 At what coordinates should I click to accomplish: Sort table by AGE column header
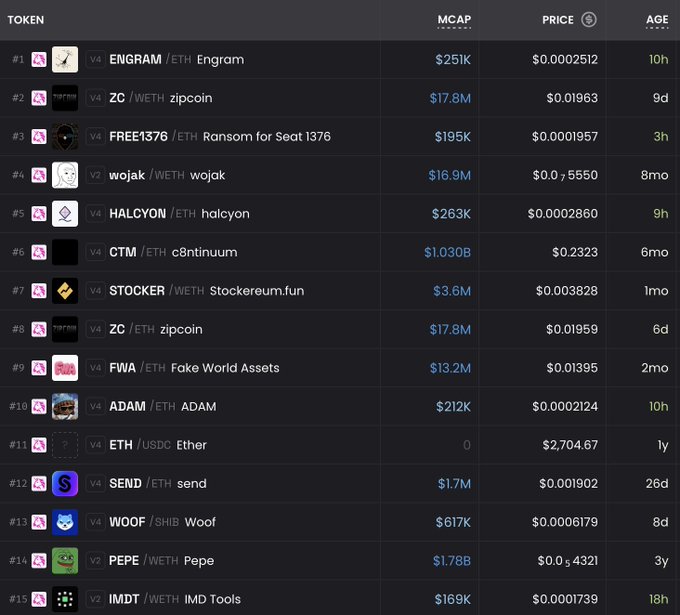tap(657, 20)
